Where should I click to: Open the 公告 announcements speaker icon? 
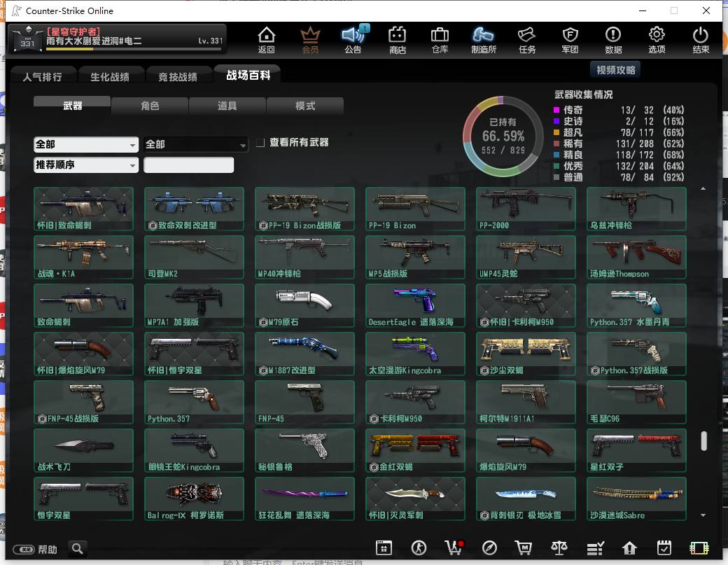[353, 40]
